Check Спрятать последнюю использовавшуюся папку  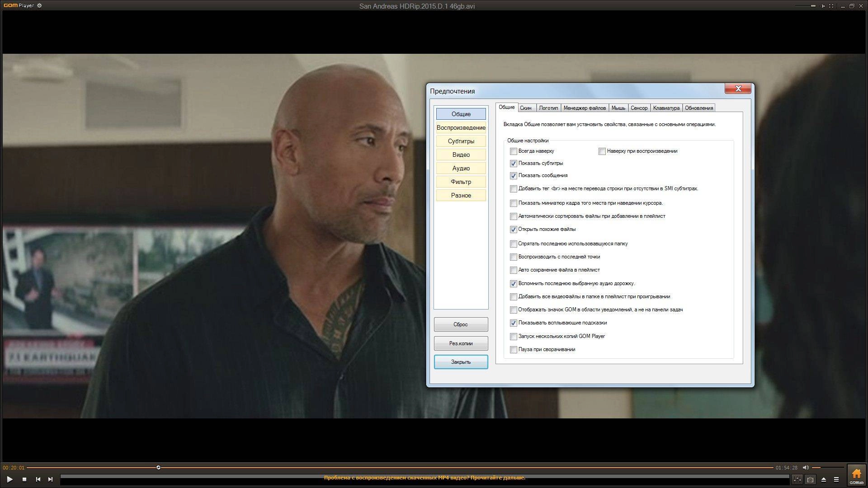[x=513, y=244]
